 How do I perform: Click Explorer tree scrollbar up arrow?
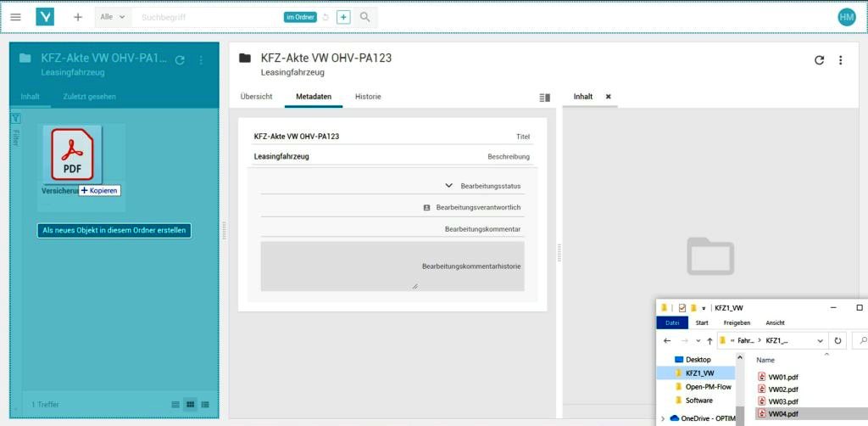pos(740,358)
